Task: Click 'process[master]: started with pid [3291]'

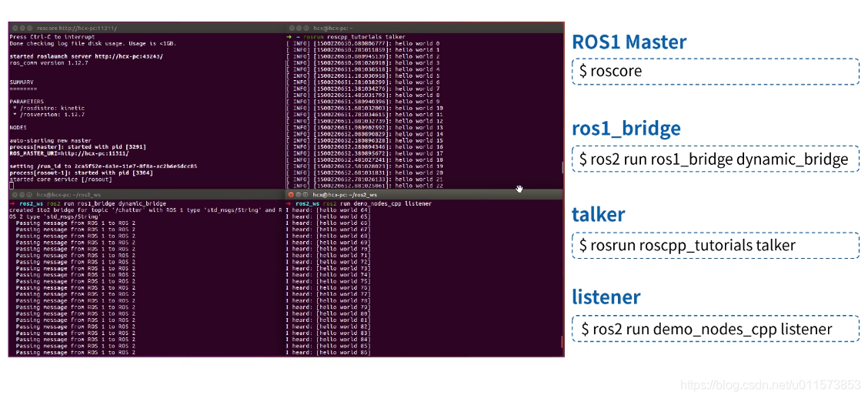Action: point(76,147)
